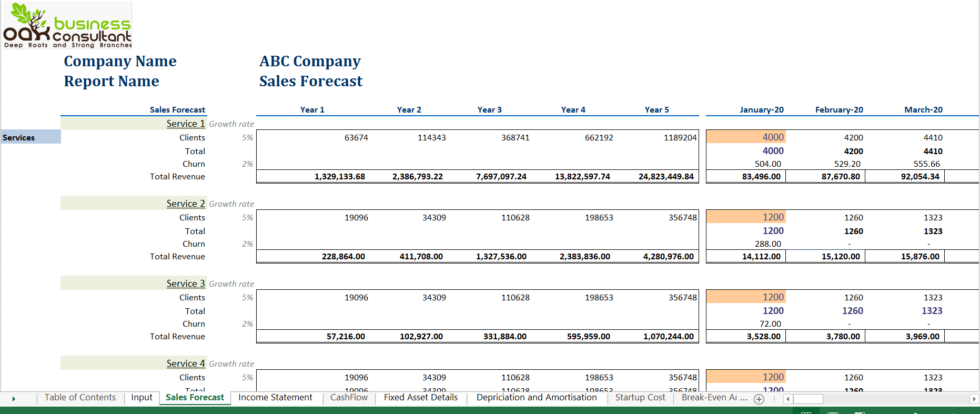980x414 pixels.
Task: Select cell with value 1189204
Action: point(680,137)
